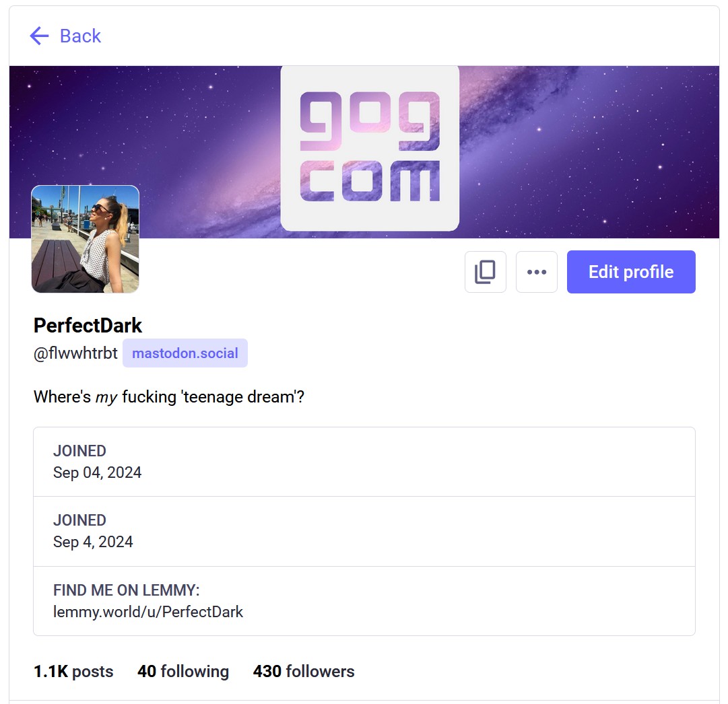728x704 pixels.
Task: Click the first Joined Sep 04, 2024 row
Action: coord(364,462)
